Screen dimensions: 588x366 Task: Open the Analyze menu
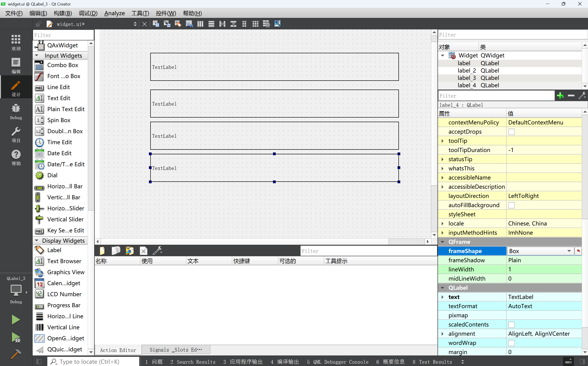pos(114,13)
